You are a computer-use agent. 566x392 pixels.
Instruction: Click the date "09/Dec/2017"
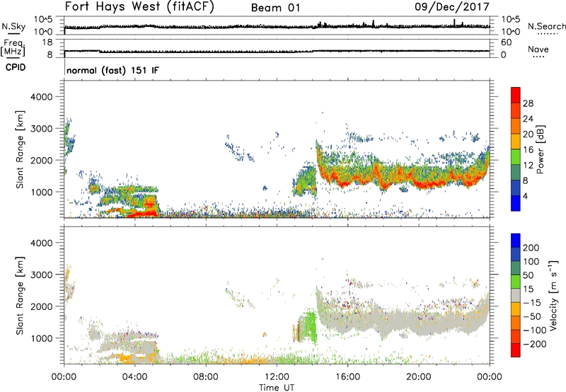(x=452, y=7)
